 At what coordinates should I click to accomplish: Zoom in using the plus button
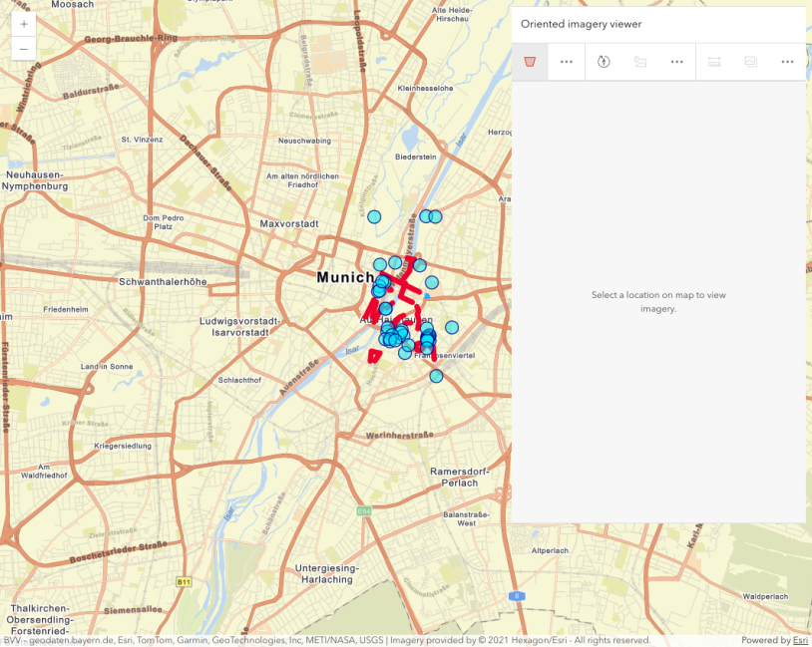23,25
